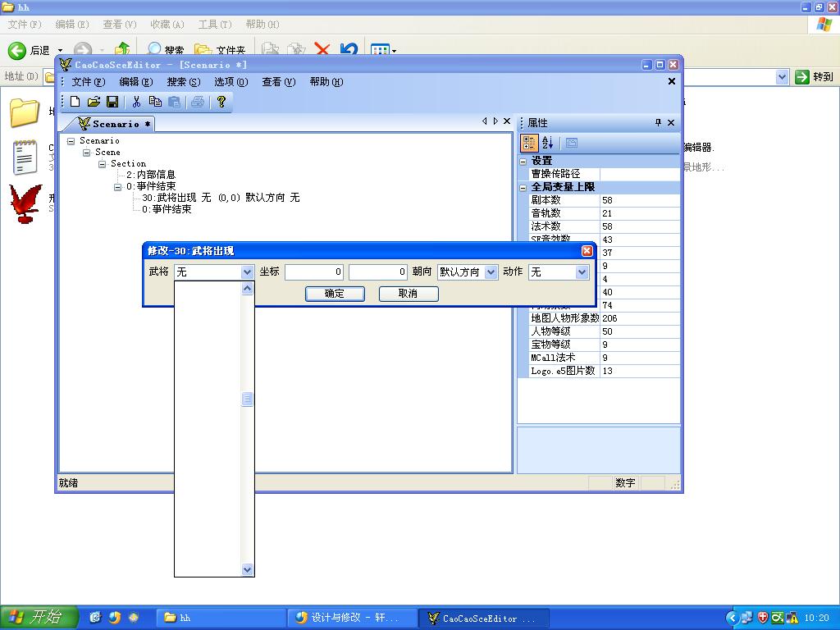The height and width of the screenshot is (630, 840).
Task: Click the New file toolbar icon
Action: [x=75, y=102]
